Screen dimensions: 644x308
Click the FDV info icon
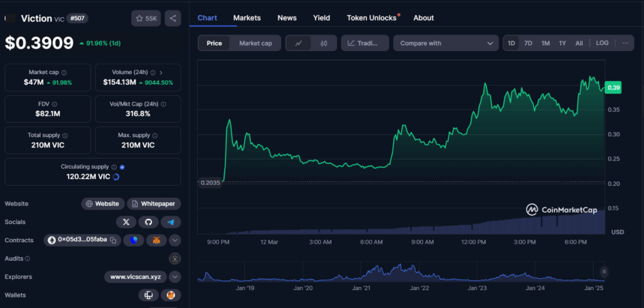[55, 104]
